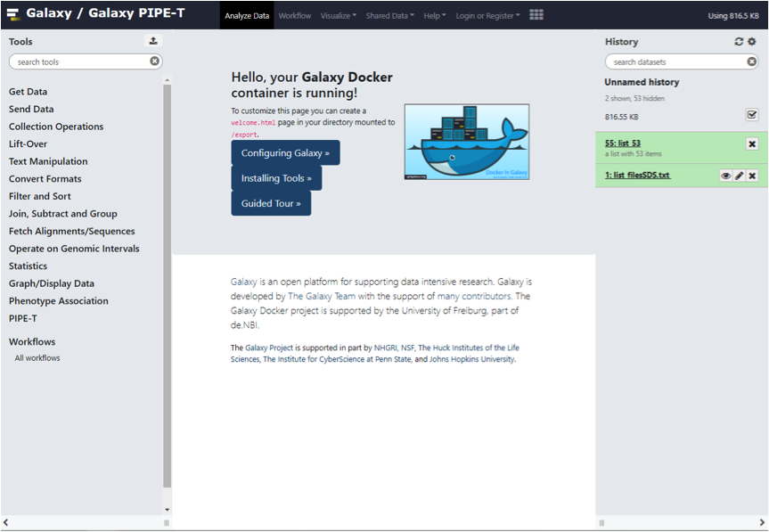Click the Installing Tools button
769x532 pixels.
click(x=276, y=178)
